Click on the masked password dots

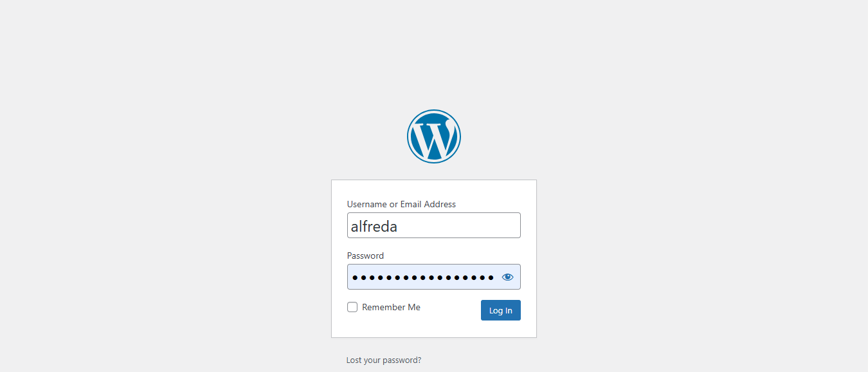click(423, 277)
